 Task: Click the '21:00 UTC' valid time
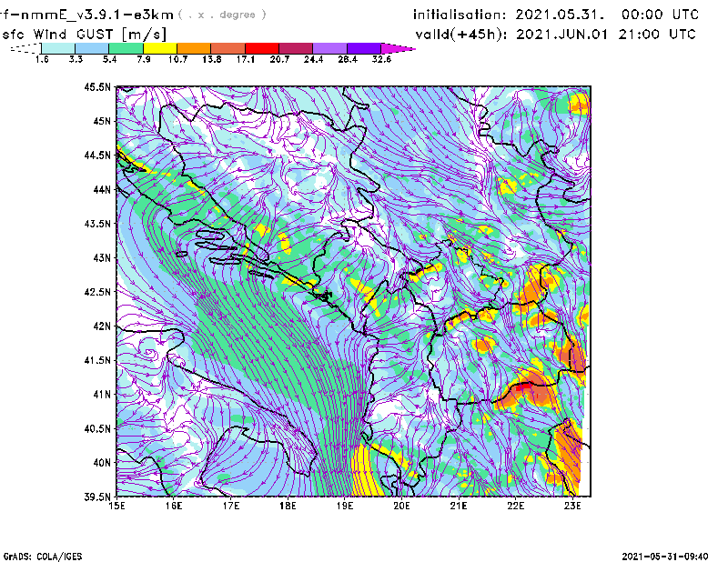tap(657, 35)
